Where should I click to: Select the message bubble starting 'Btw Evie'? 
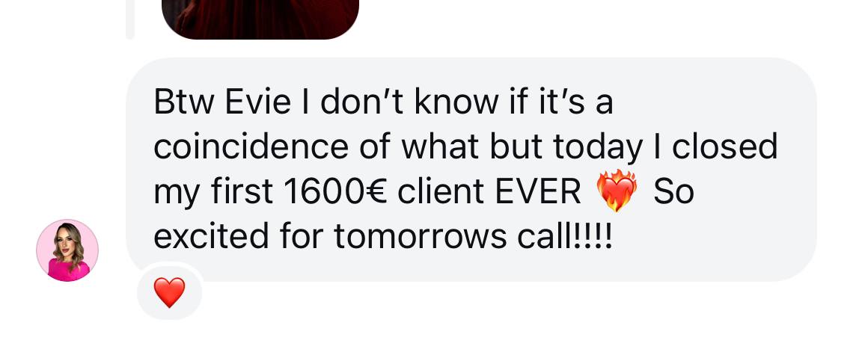(x=471, y=169)
